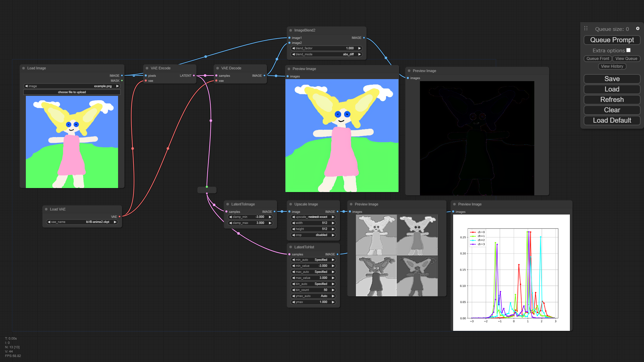Click the IMAGE output socket on ImageBlend2
The height and width of the screenshot is (362, 644).
tap(364, 38)
